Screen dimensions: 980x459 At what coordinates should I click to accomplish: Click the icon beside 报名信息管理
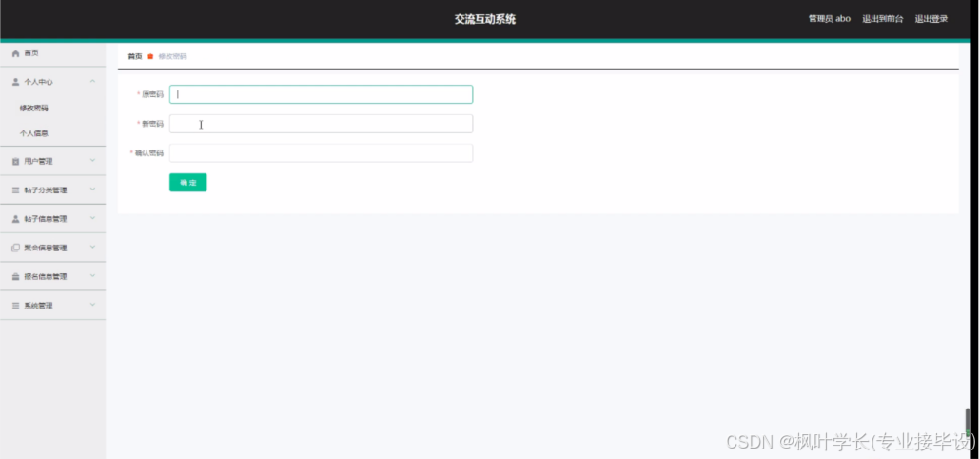pos(15,276)
